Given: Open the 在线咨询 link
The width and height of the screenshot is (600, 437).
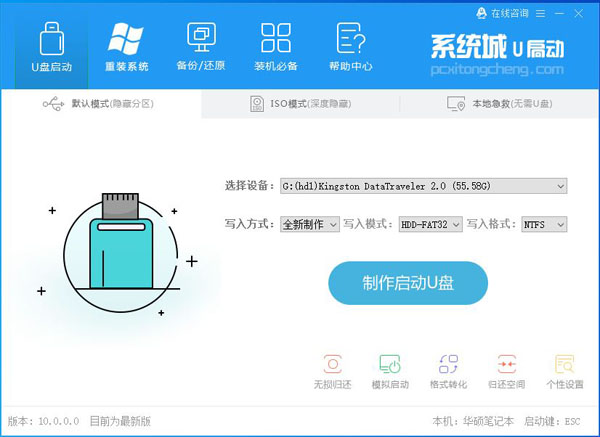Looking at the screenshot, I should [x=502, y=13].
